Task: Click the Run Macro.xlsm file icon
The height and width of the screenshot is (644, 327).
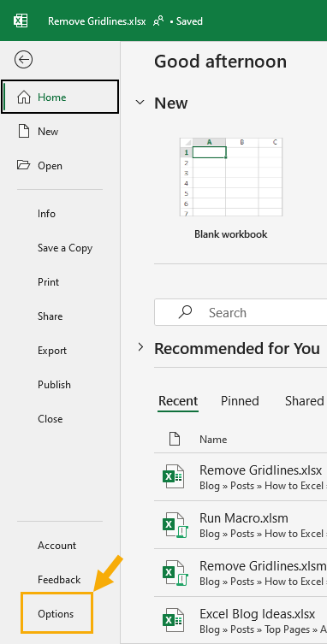Action: click(x=173, y=525)
